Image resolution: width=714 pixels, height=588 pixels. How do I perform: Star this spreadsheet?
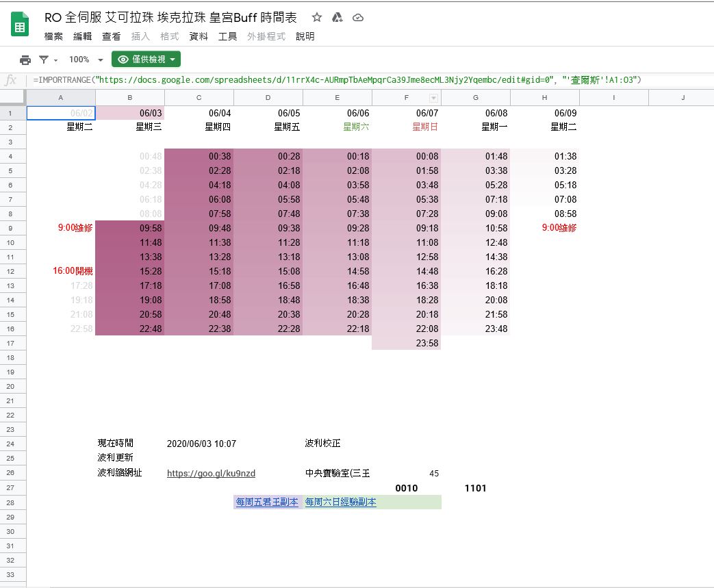point(316,18)
